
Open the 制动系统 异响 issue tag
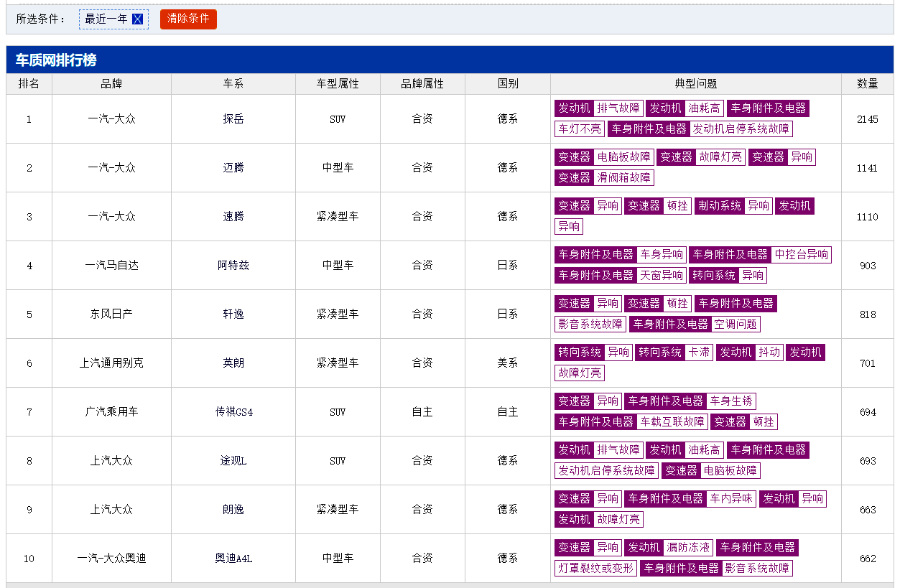733,206
